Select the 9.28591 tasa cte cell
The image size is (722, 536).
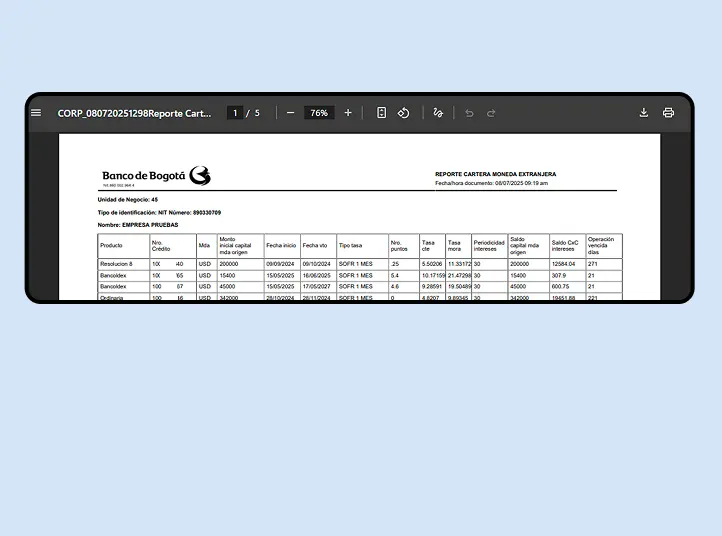click(x=432, y=286)
